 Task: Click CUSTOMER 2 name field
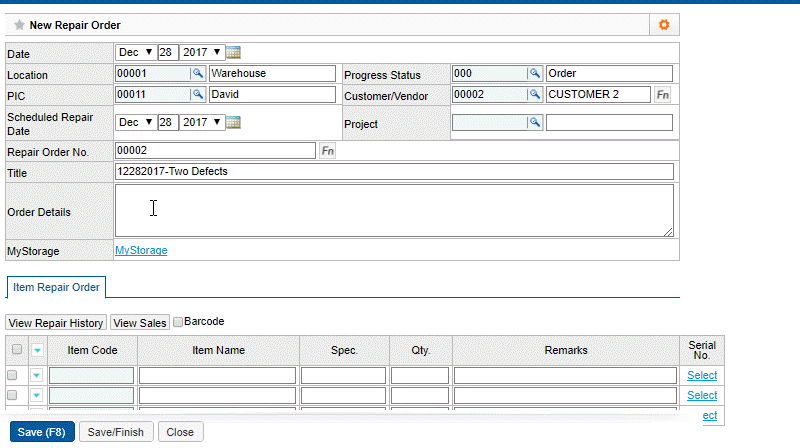coord(598,94)
